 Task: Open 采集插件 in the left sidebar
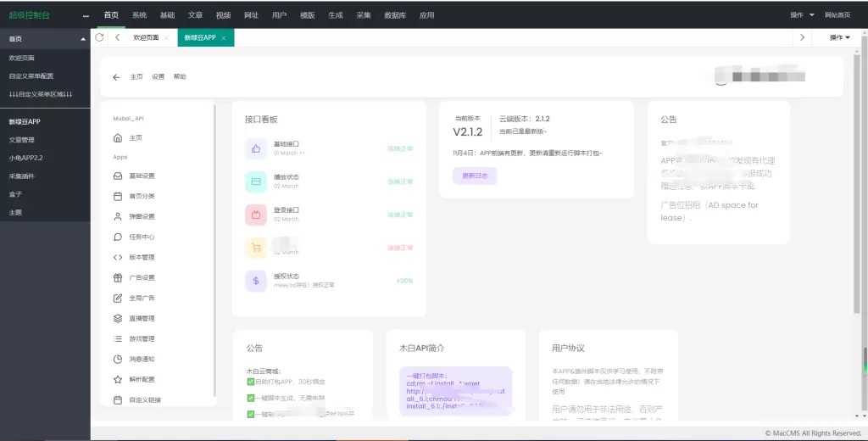tap(21, 176)
